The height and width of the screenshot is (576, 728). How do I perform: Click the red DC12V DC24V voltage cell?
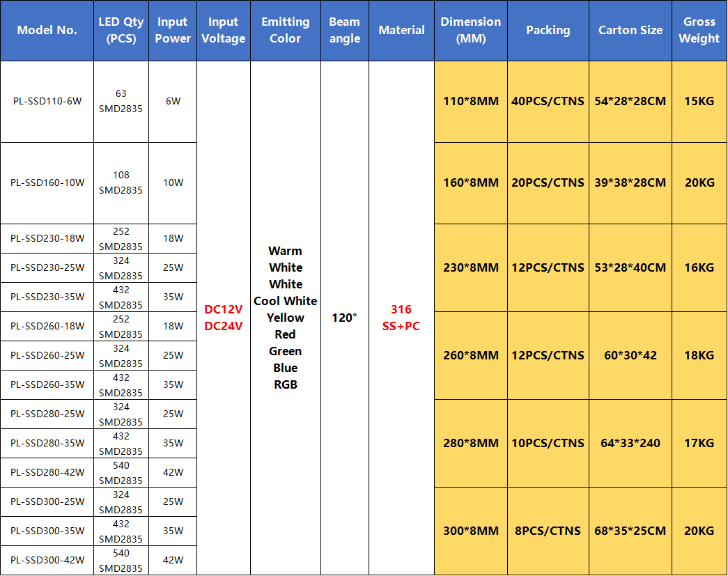click(223, 318)
